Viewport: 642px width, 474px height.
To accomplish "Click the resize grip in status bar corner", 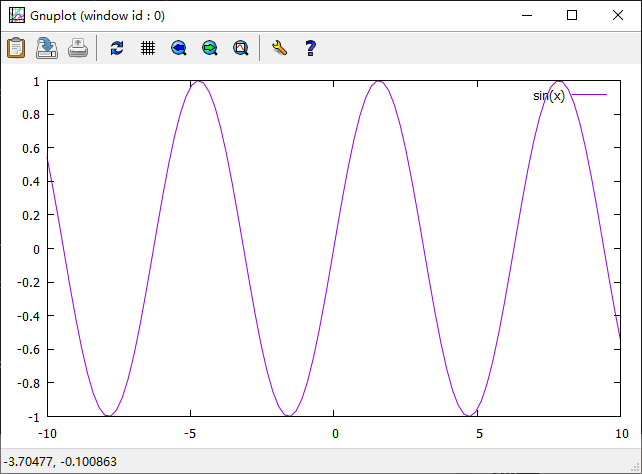I will 635,467.
